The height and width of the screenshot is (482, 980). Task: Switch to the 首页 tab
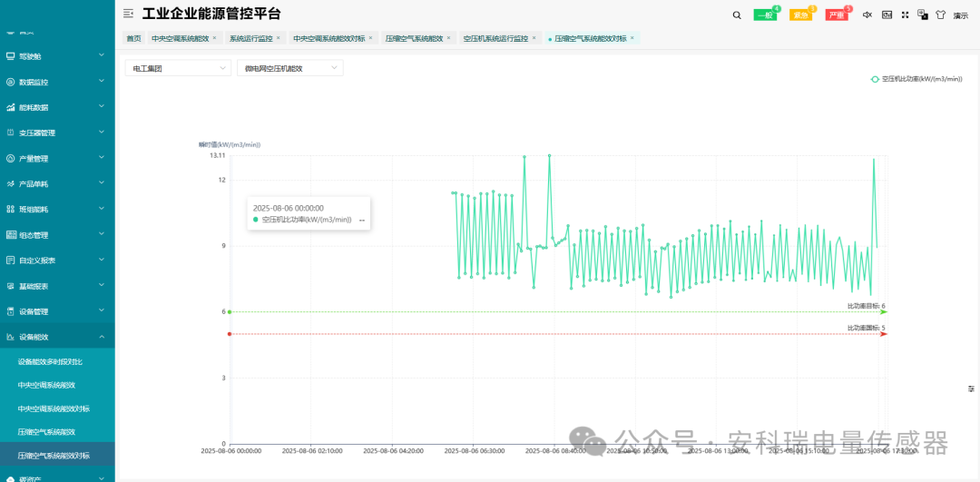[133, 38]
